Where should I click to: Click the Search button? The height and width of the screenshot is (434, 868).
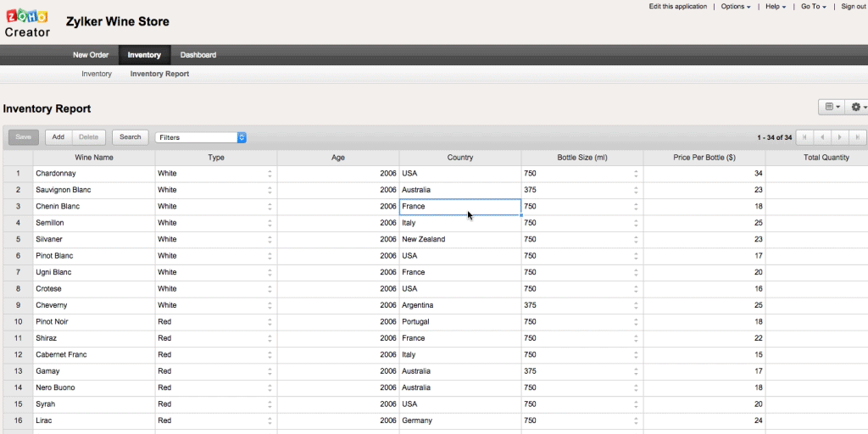[x=131, y=137]
